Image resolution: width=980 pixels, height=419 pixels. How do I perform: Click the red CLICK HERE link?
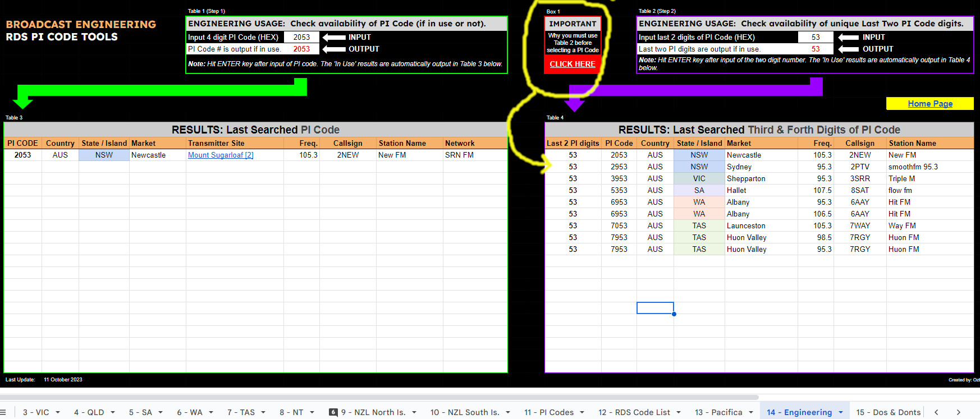[572, 64]
